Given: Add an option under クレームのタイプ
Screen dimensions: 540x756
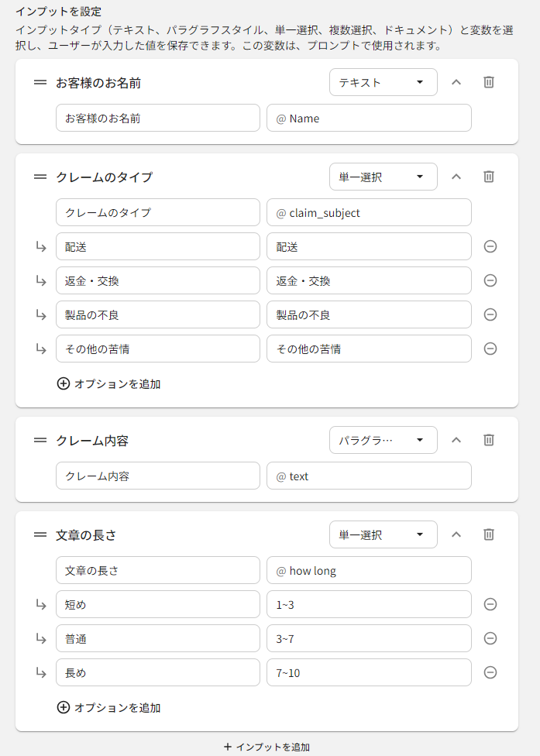Looking at the screenshot, I should [x=109, y=383].
